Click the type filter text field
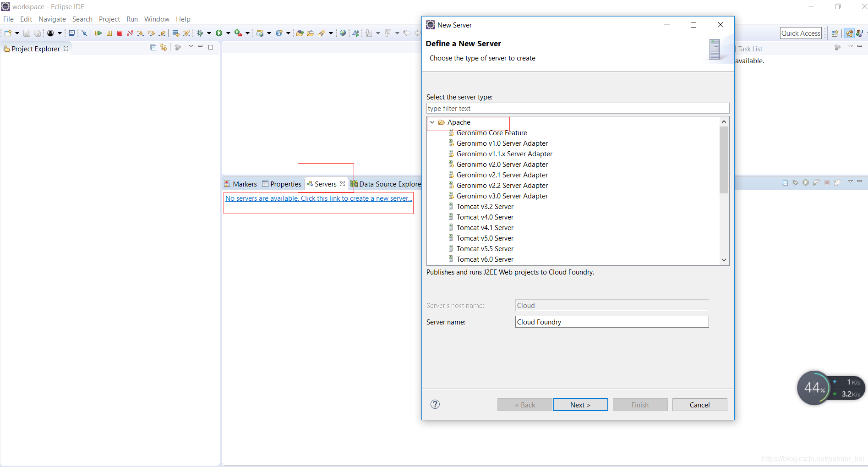This screenshot has width=868, height=467. coord(578,109)
